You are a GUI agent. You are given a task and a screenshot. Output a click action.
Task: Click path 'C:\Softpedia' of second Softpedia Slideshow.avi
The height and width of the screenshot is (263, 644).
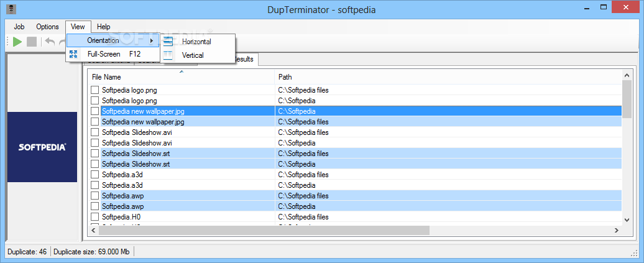click(x=297, y=143)
